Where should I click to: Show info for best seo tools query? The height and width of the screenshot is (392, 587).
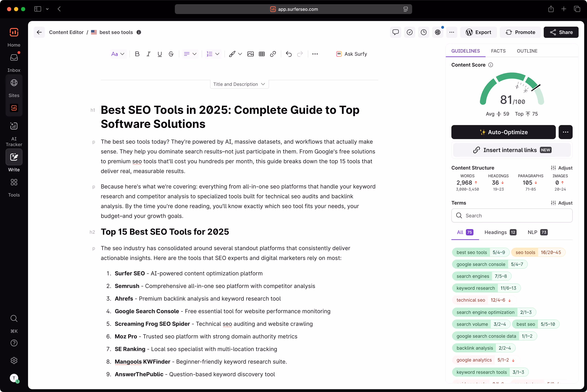tap(139, 32)
